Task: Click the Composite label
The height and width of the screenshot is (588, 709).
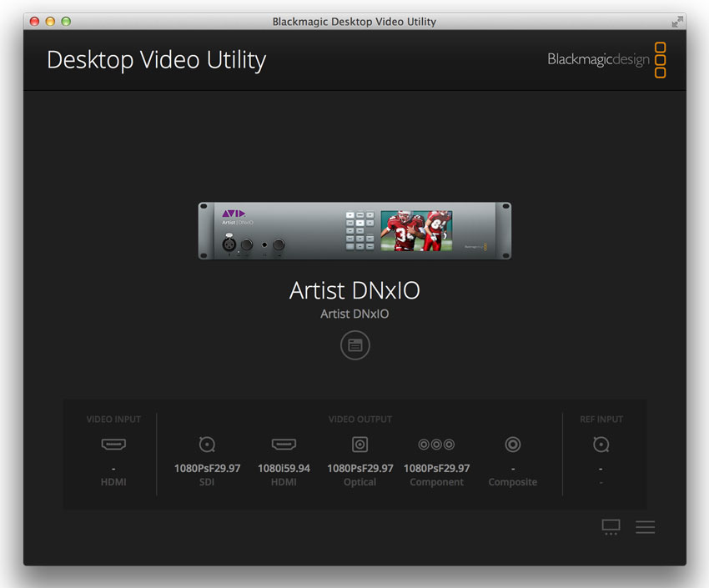Action: click(x=513, y=482)
